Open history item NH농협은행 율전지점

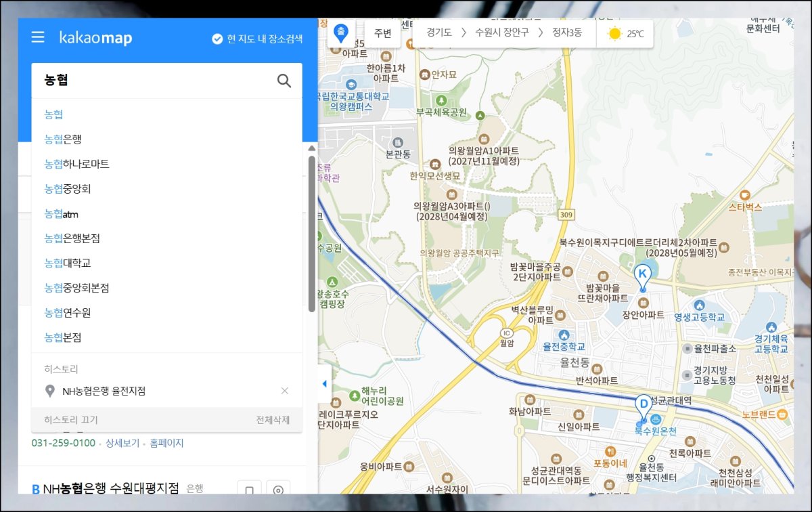coord(104,391)
